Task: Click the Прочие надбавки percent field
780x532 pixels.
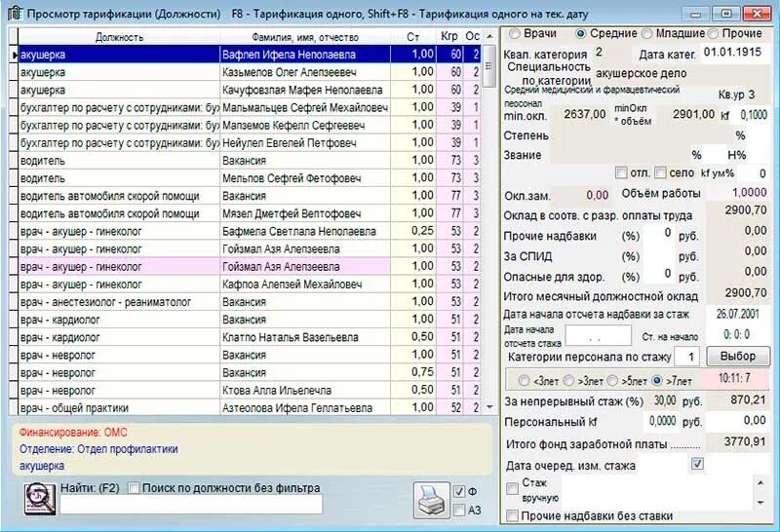Action: tap(660, 234)
